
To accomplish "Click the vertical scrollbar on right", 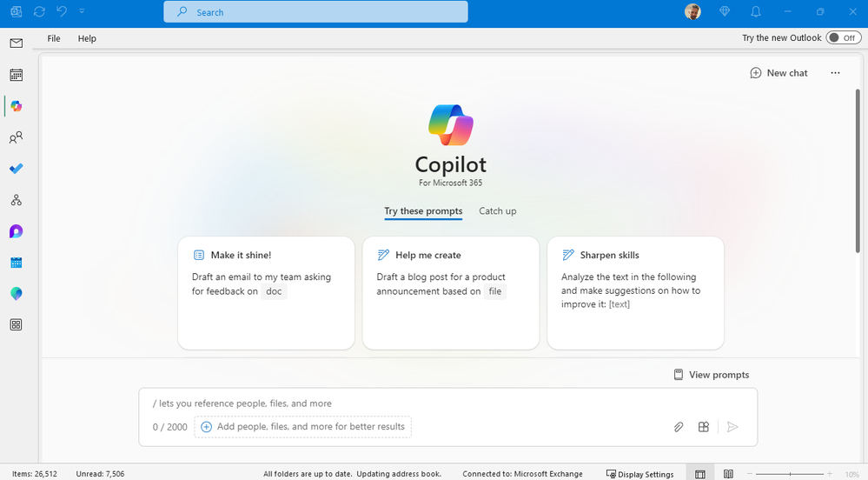I will point(858,170).
